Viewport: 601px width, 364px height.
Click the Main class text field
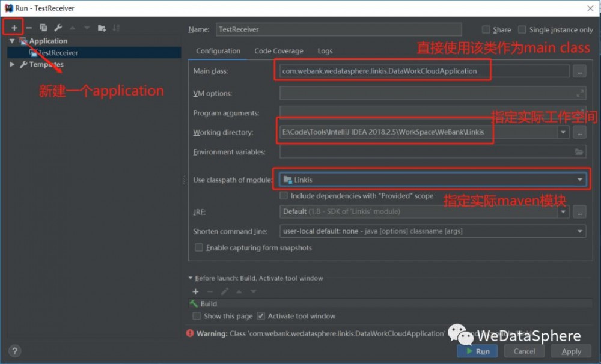tap(424, 71)
